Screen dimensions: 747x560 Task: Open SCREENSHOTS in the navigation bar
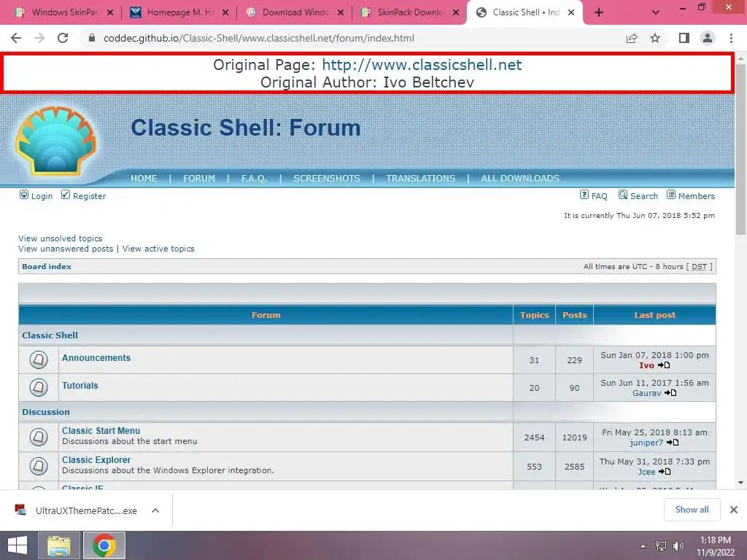(x=327, y=178)
